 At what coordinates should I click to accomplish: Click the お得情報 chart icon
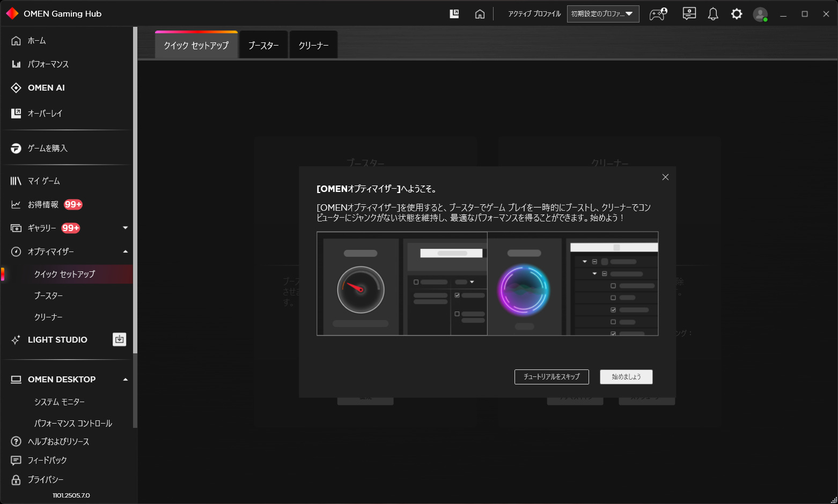16,205
